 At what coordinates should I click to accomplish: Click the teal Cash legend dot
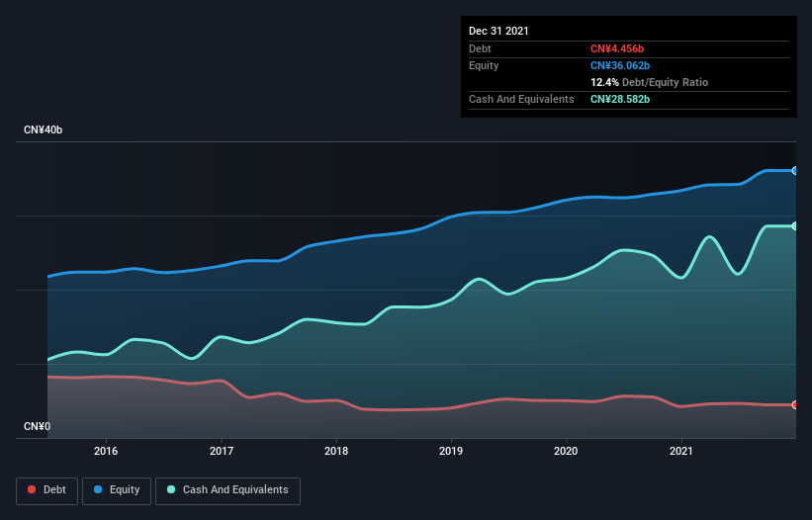tap(172, 490)
